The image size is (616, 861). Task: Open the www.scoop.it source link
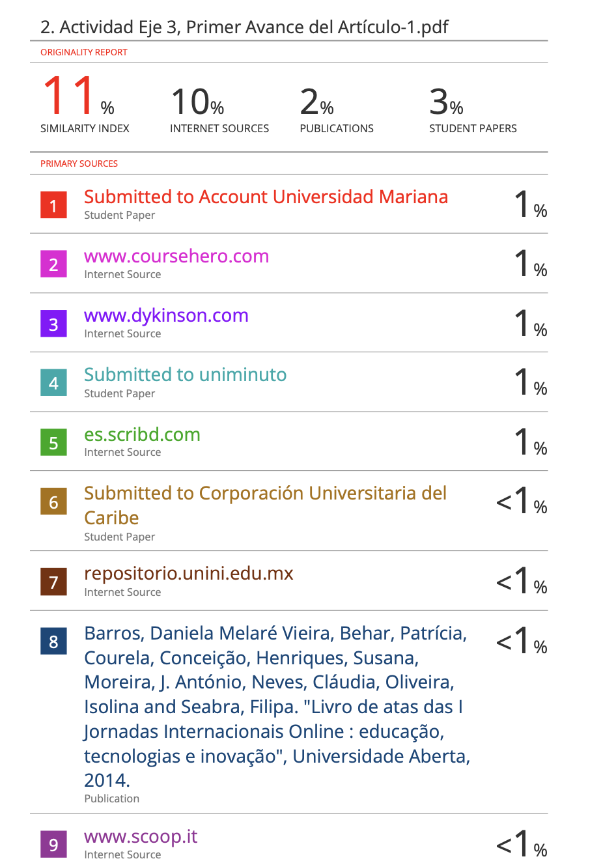141,836
